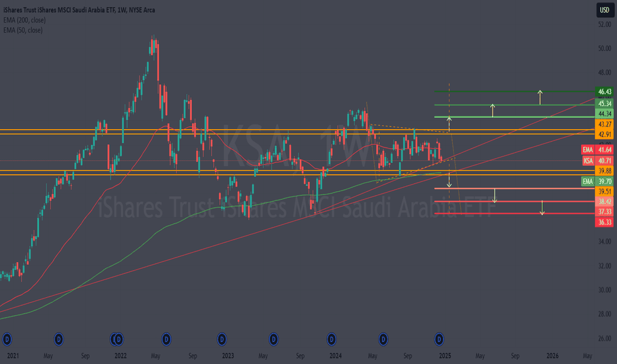Click the 2021 label on time axis

pos(13,356)
